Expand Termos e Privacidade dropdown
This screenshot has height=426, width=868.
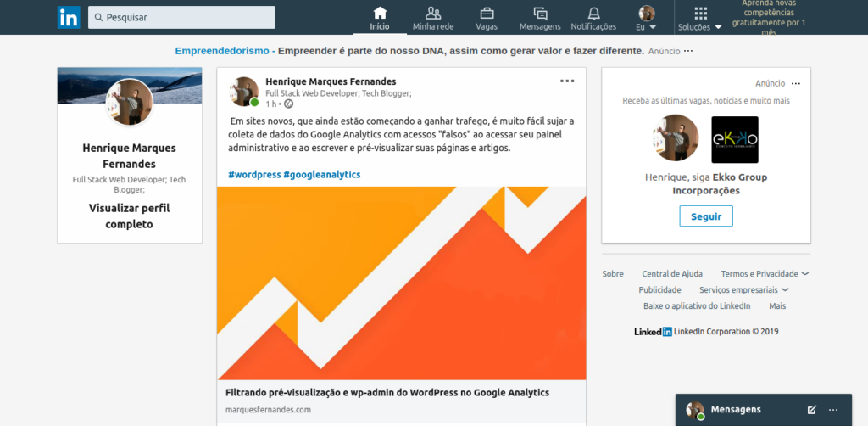[765, 273]
